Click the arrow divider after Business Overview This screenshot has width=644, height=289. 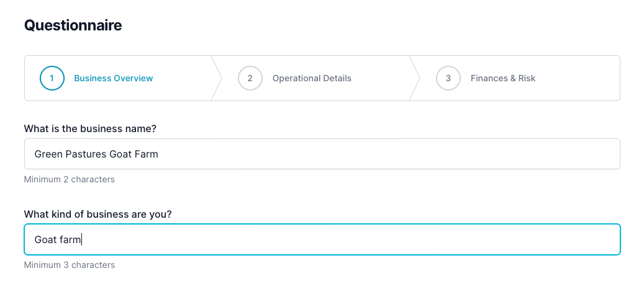tap(217, 78)
